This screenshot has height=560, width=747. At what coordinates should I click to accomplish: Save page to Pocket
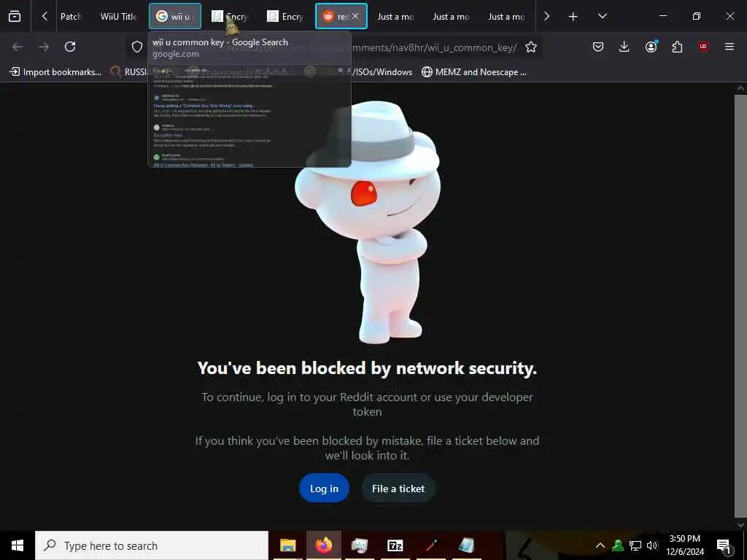pos(598,47)
